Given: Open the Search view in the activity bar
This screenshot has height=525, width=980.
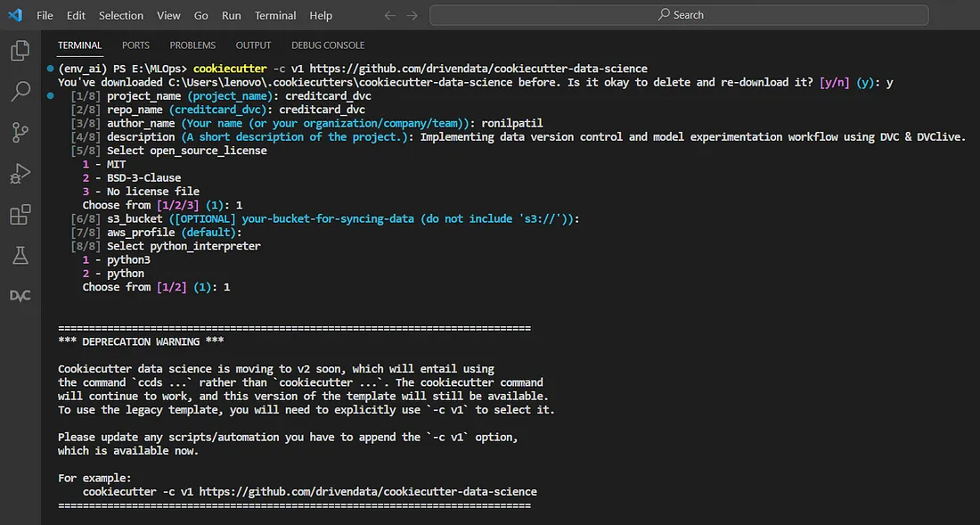Looking at the screenshot, I should (x=20, y=91).
